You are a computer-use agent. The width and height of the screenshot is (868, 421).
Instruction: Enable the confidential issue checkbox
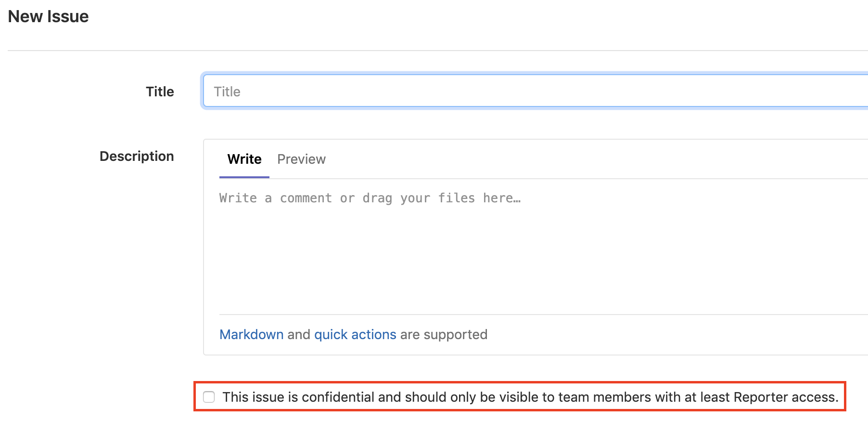pyautogui.click(x=209, y=397)
